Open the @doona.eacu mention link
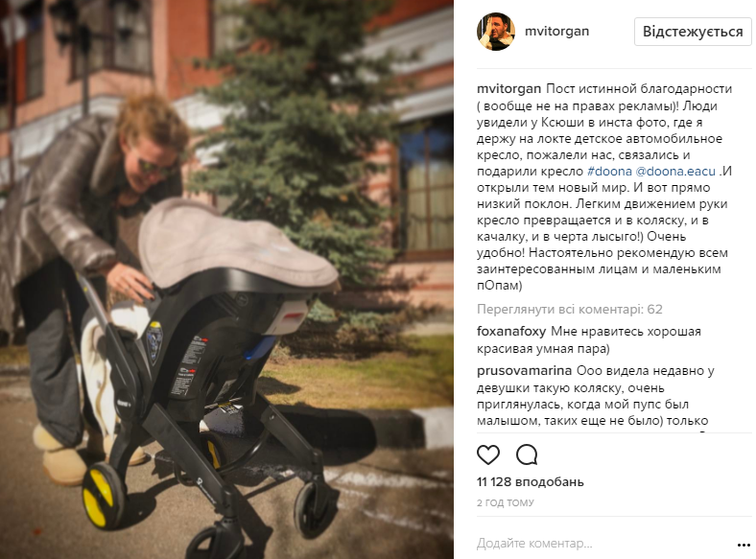The width and height of the screenshot is (756, 559). [x=675, y=171]
